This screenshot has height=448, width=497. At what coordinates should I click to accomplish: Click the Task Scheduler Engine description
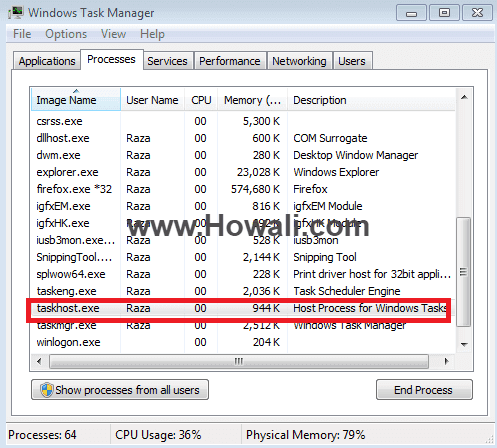[347, 291]
